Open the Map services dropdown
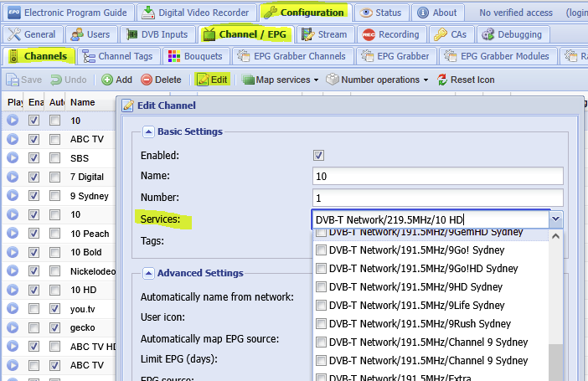Viewport: 588px width, 381px height. tap(280, 80)
